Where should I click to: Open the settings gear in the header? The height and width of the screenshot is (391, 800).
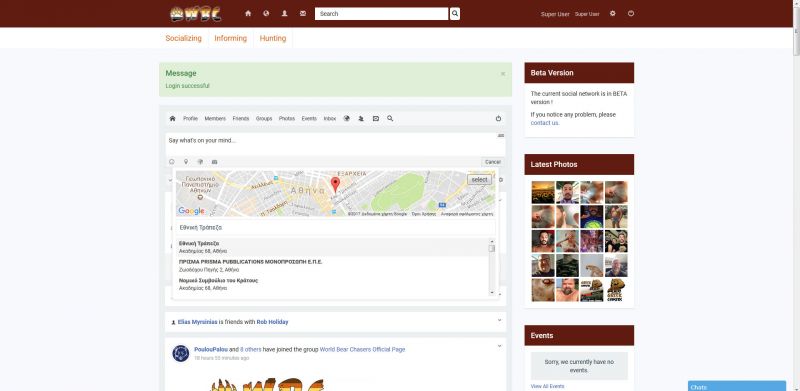tap(613, 14)
